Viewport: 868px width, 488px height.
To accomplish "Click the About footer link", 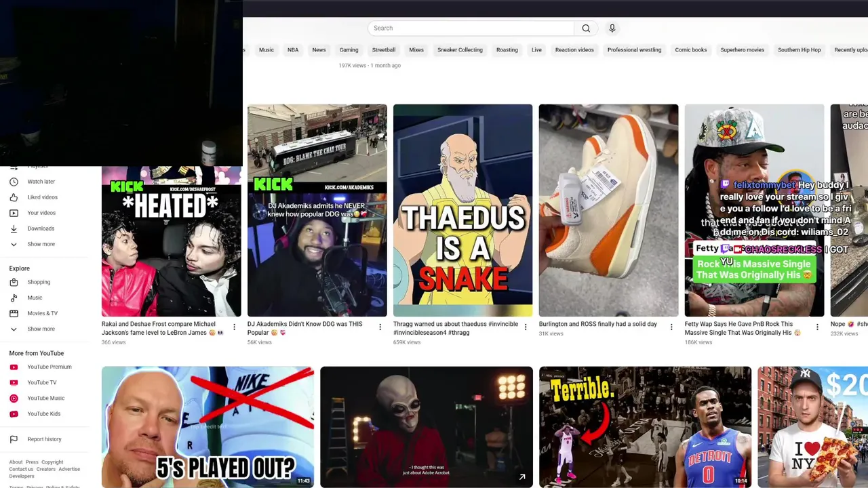I will 16,462.
